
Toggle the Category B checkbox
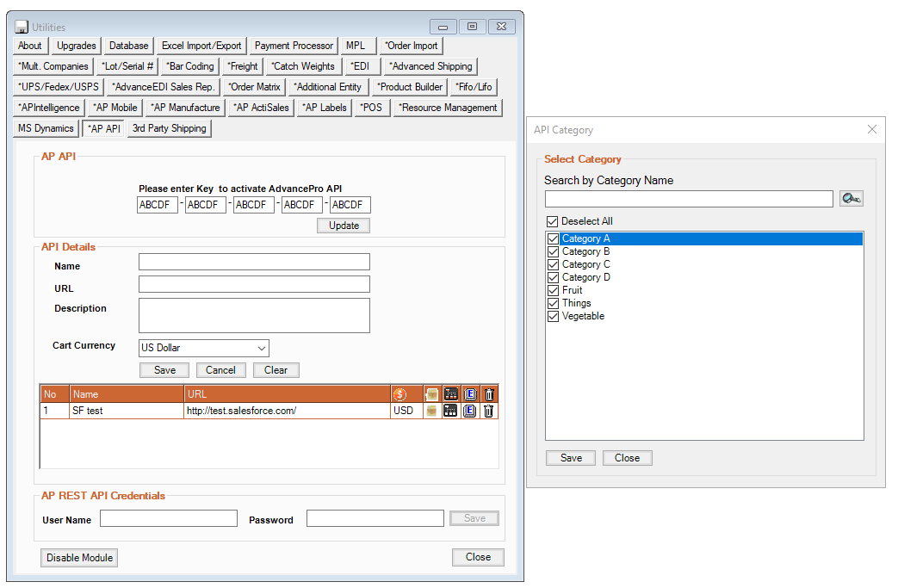point(552,251)
